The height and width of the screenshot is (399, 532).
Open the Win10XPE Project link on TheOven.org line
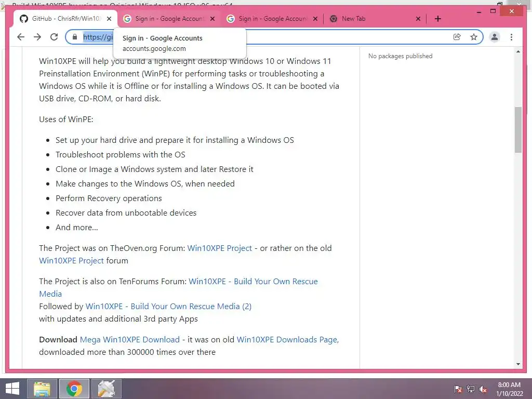pos(220,248)
